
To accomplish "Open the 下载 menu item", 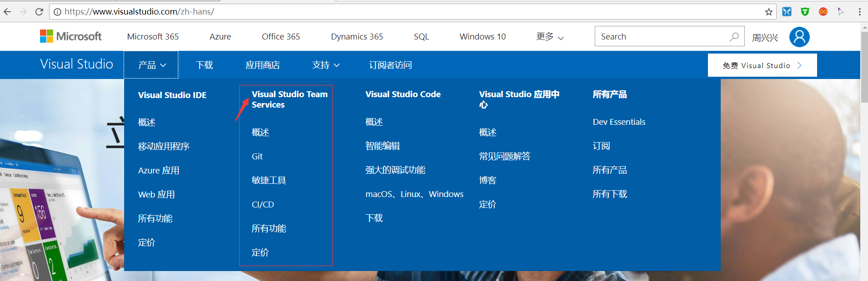I will coord(205,65).
